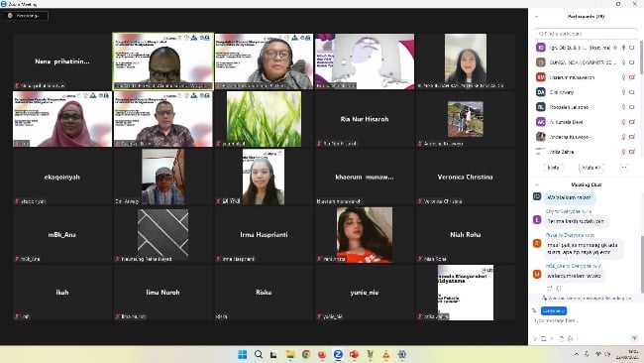
Task: Select the Irma Hasprianti video tile
Action: tap(264, 234)
